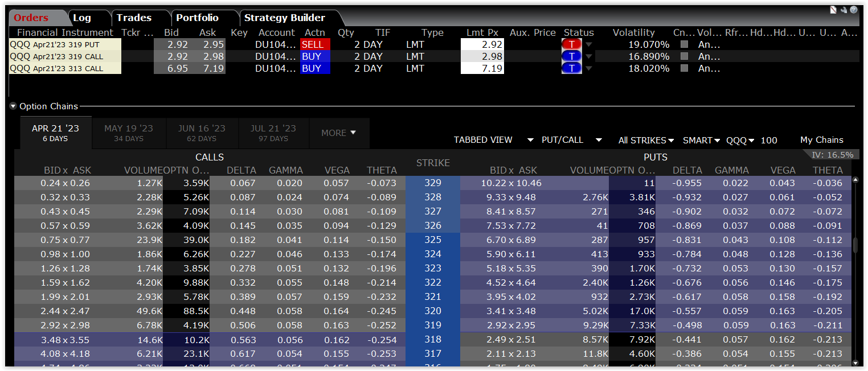Open the QQQ trading class dropdown
Image resolution: width=868 pixels, height=371 pixels.
point(740,140)
